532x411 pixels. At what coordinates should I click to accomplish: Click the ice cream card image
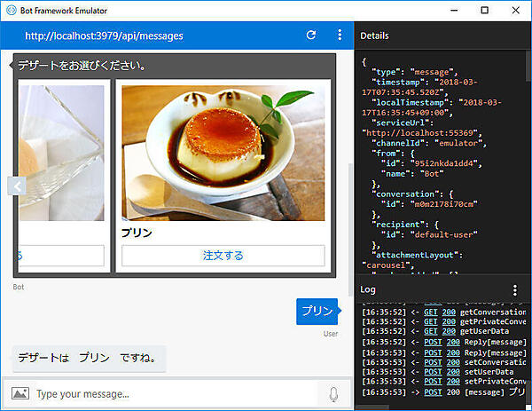pyautogui.click(x=61, y=153)
